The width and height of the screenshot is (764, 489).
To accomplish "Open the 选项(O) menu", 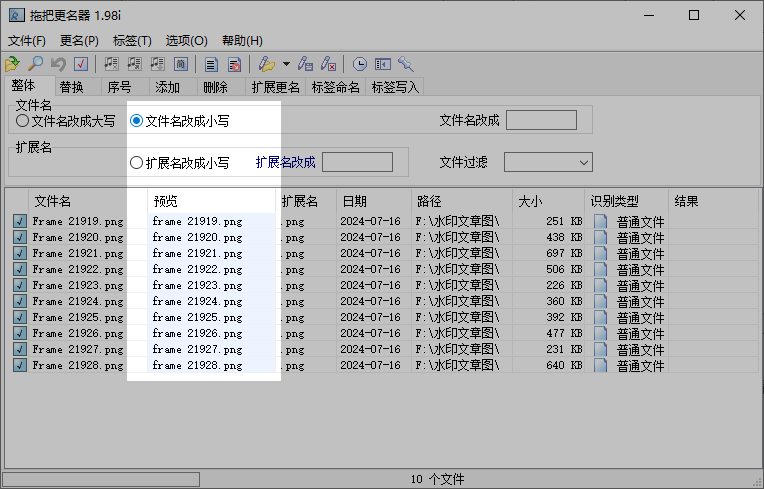I will pyautogui.click(x=187, y=40).
